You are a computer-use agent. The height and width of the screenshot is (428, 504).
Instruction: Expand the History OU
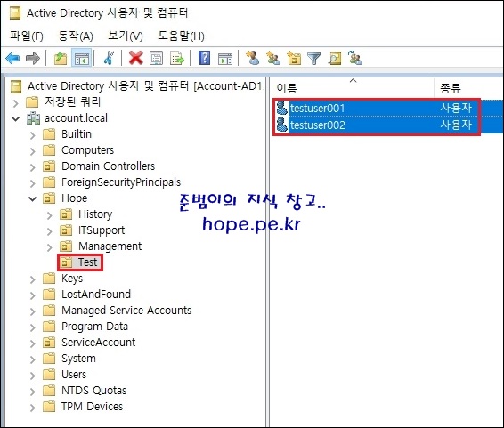pyautogui.click(x=49, y=215)
